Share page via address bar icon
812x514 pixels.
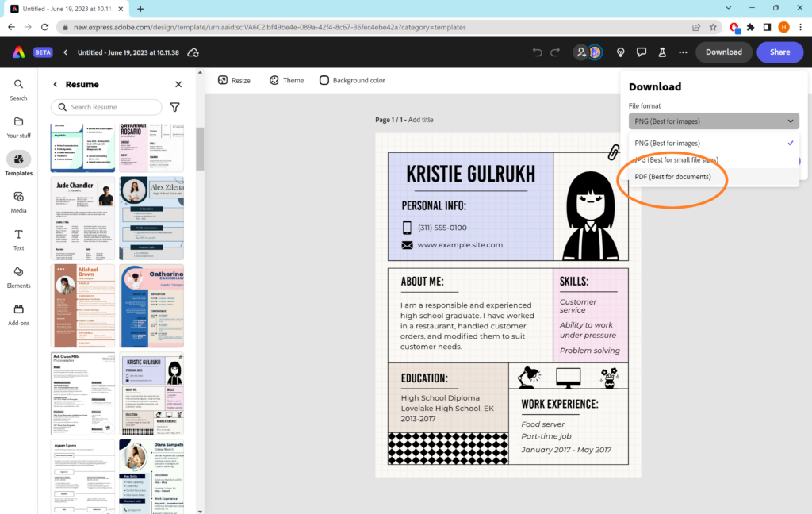pyautogui.click(x=696, y=27)
